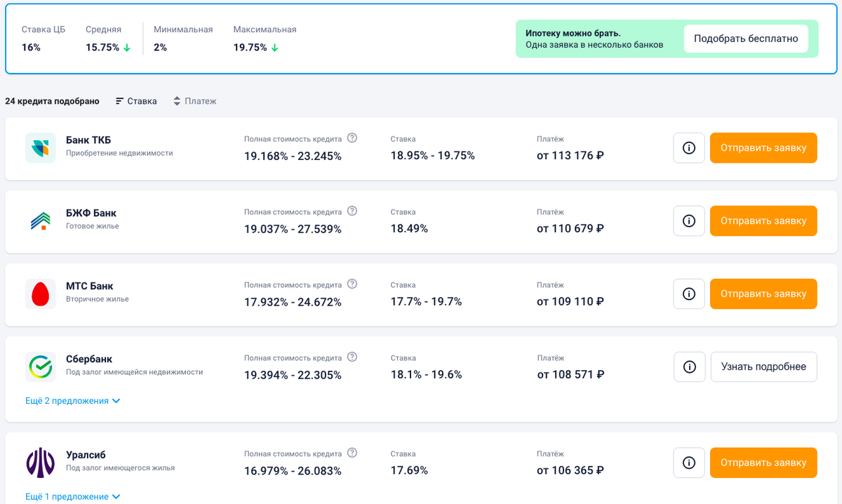842x504 pixels.
Task: Open the Сбербанк name link
Action: [89, 359]
